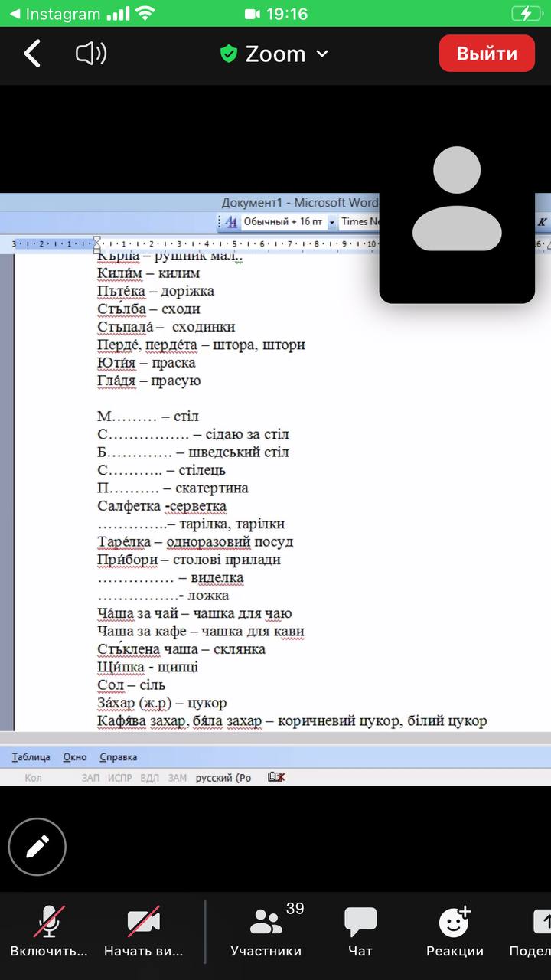The image size is (551, 980).
Task: Open the meeting Chat
Action: 360,929
